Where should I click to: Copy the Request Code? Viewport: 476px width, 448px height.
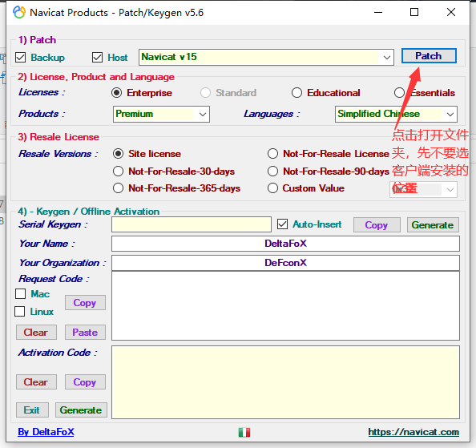[85, 303]
